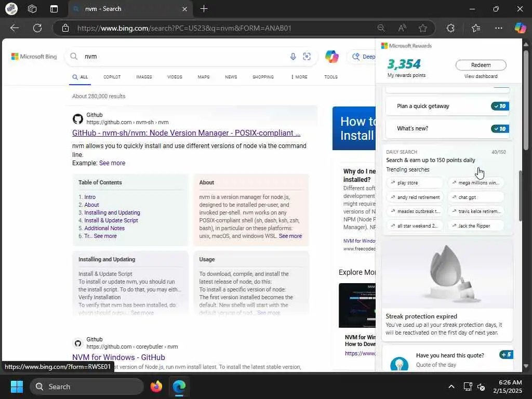The height and width of the screenshot is (399, 532).
Task: Open the What's new? rewards card
Action: 448,129
